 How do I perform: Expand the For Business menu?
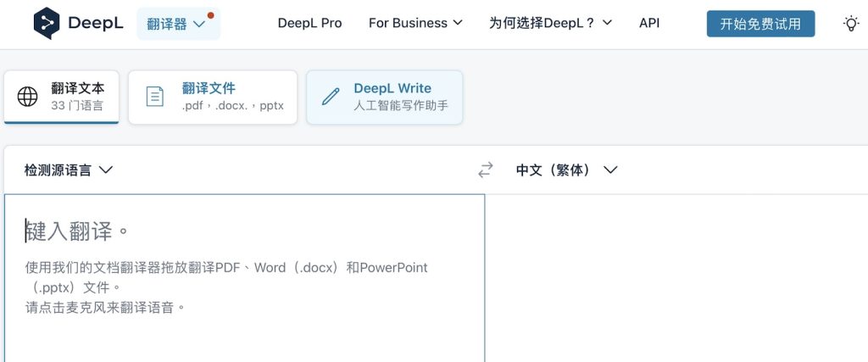[415, 23]
